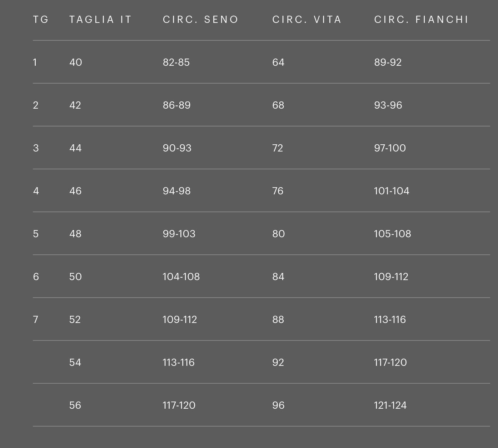Click waist value 96 in last row
Image resolution: width=498 pixels, height=448 pixels.
(278, 405)
